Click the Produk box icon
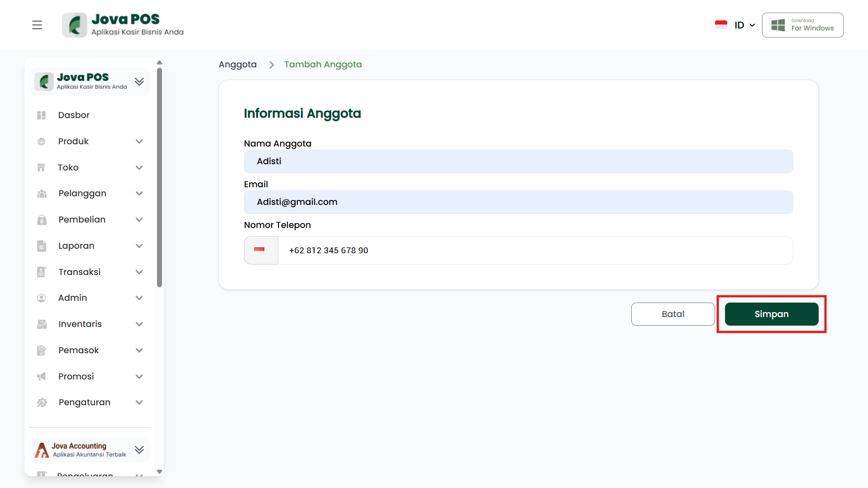 pyautogui.click(x=42, y=142)
